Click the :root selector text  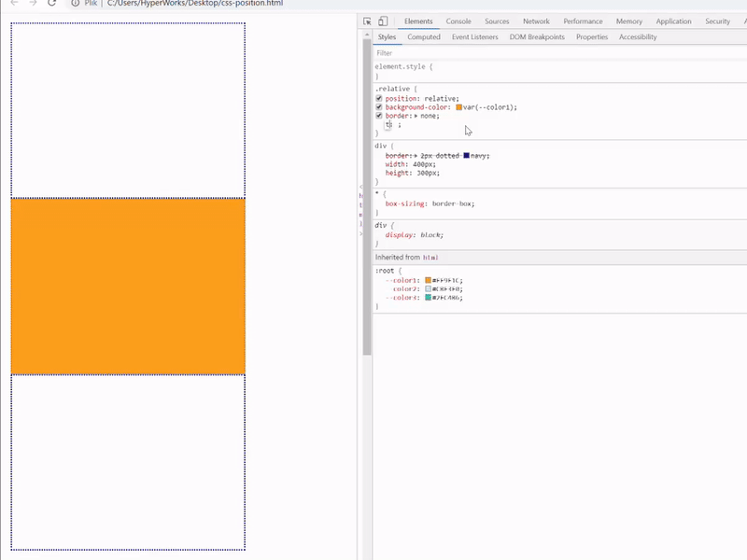coord(384,271)
